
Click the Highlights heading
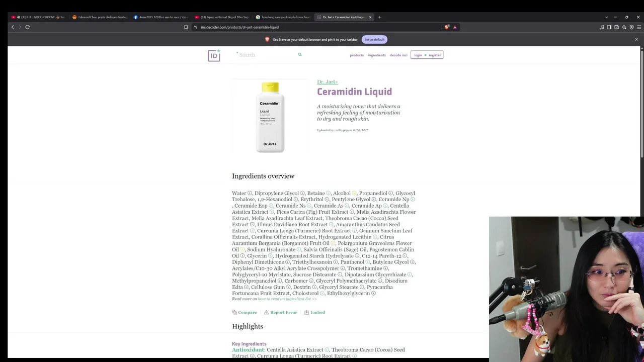[x=248, y=326]
